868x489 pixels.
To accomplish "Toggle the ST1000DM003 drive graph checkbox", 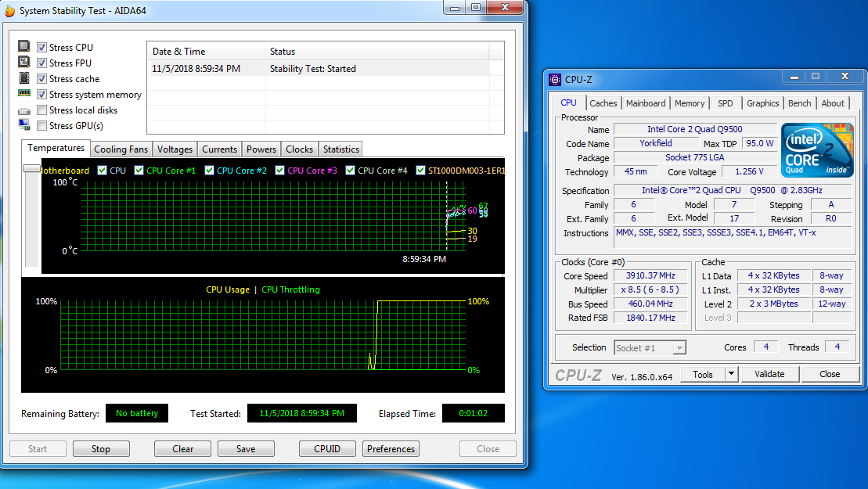I will pyautogui.click(x=421, y=171).
